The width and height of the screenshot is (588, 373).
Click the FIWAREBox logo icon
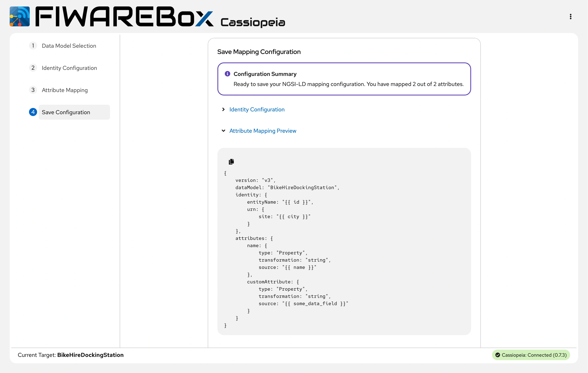click(20, 16)
